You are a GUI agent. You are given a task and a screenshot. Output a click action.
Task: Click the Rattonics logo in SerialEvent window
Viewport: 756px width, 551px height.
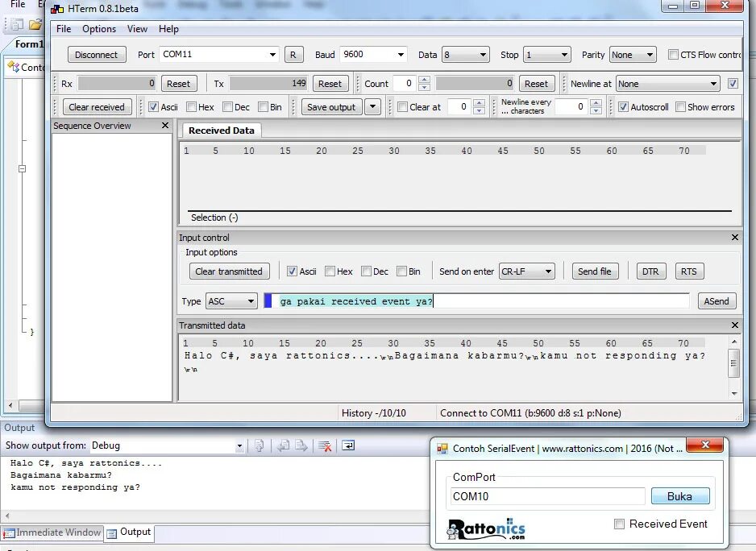486,528
